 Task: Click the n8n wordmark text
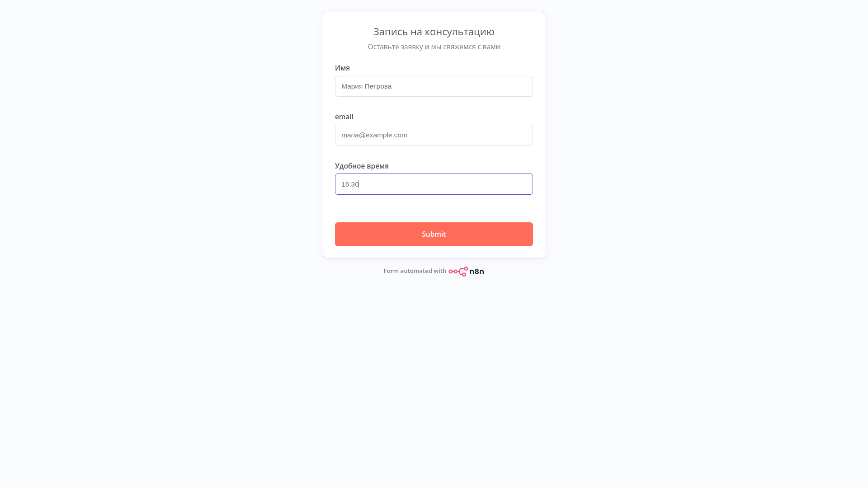pos(476,272)
